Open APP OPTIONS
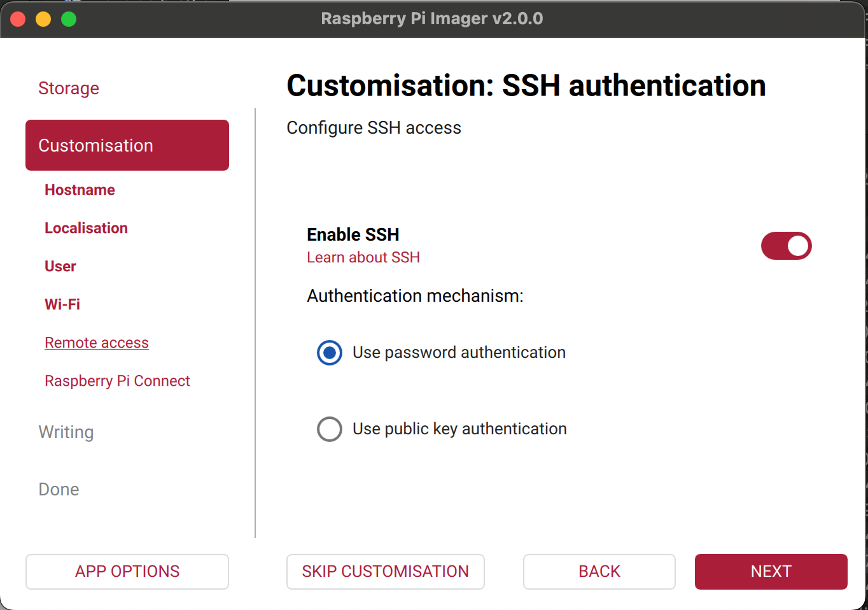The height and width of the screenshot is (610, 868). pyautogui.click(x=127, y=571)
